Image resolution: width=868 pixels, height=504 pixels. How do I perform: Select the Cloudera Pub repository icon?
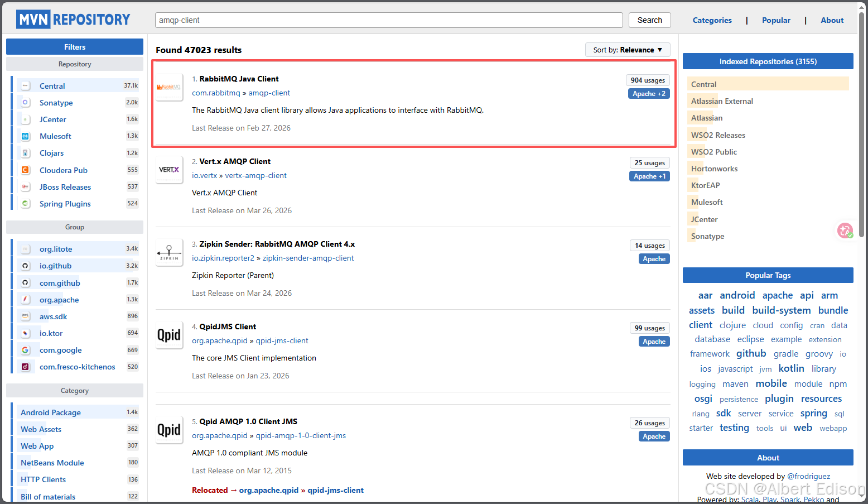coord(26,170)
